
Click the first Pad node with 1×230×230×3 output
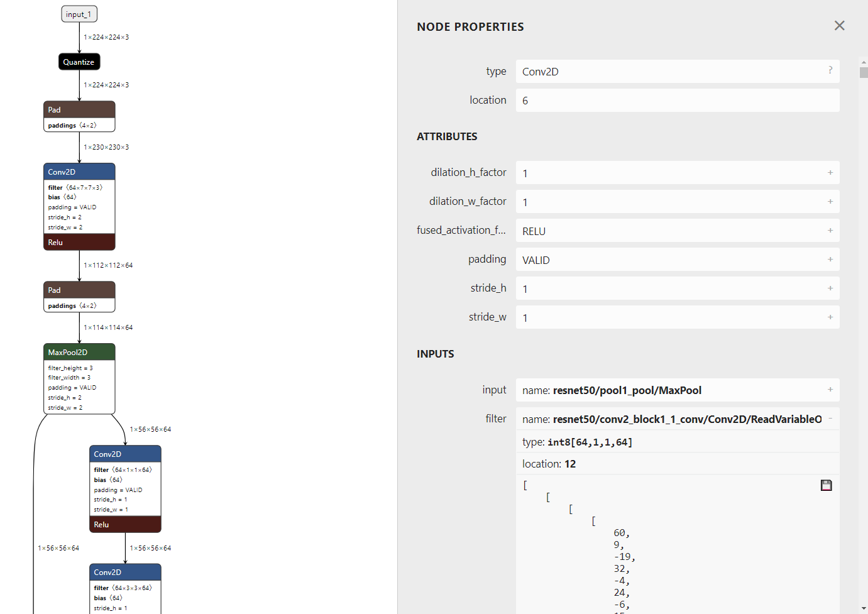click(x=79, y=116)
